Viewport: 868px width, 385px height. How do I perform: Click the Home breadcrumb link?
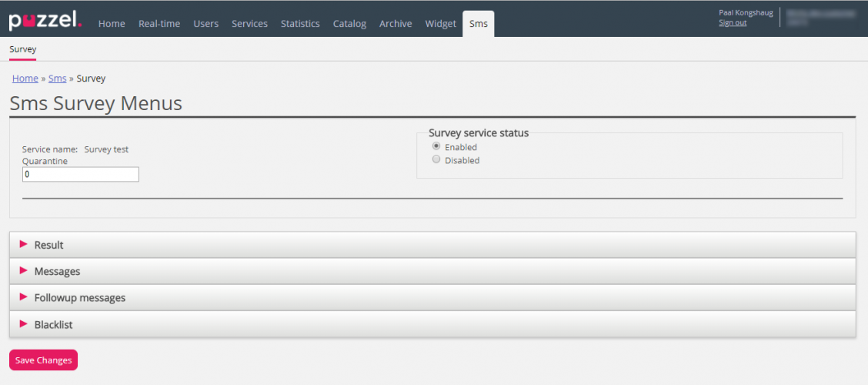[x=25, y=79]
